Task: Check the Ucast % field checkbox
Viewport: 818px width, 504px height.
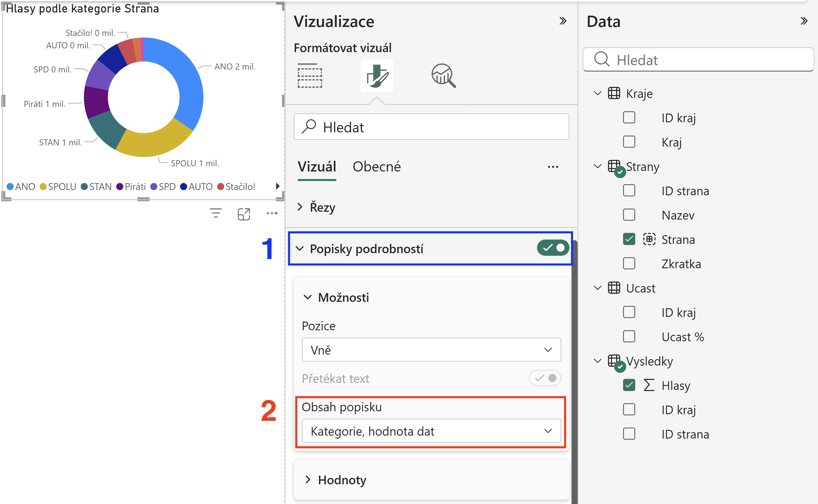Action: (x=629, y=336)
